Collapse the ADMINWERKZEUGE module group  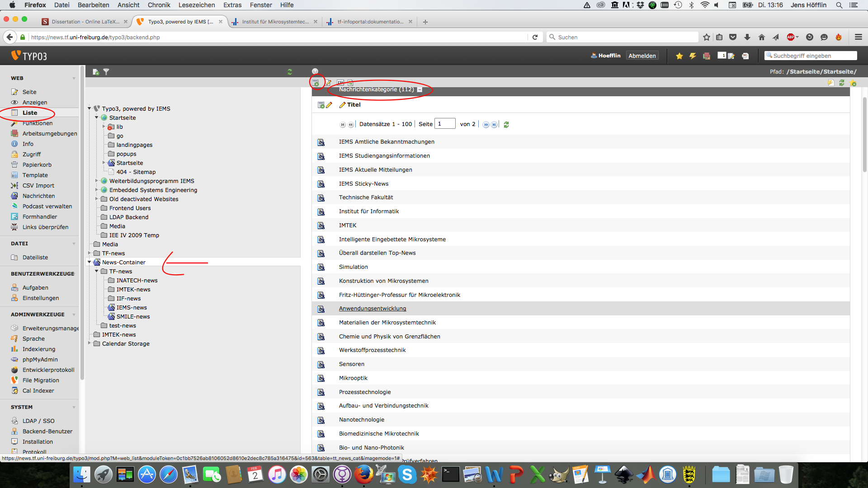74,314
